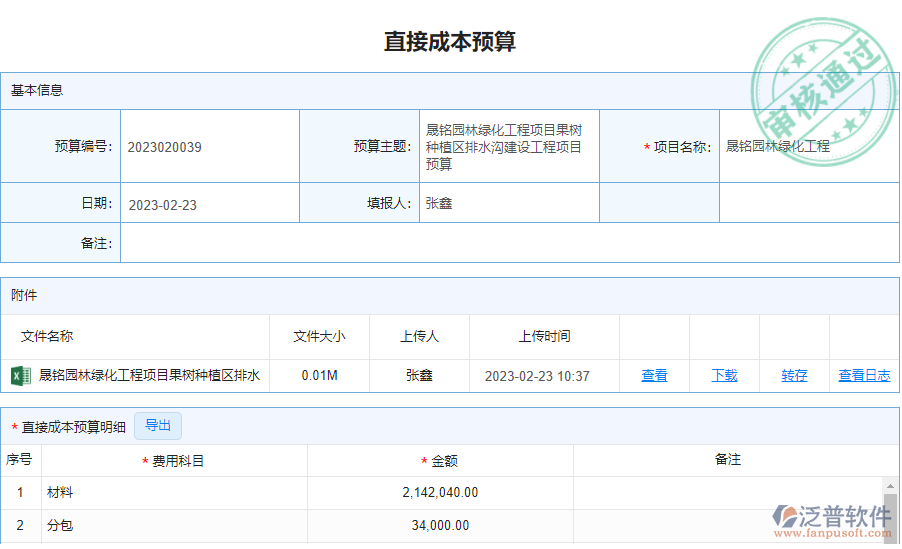
Task: Click the 附件 section header
Action: 24,295
